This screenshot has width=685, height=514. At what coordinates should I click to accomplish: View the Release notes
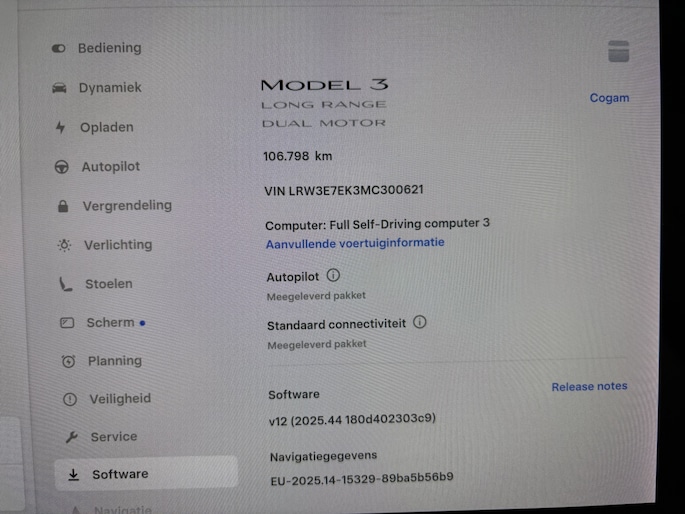point(589,386)
